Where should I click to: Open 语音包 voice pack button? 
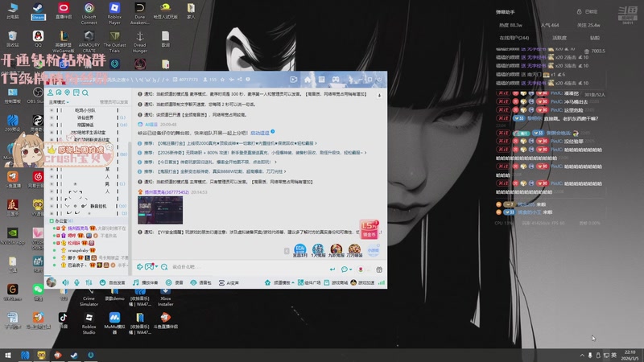click(201, 283)
